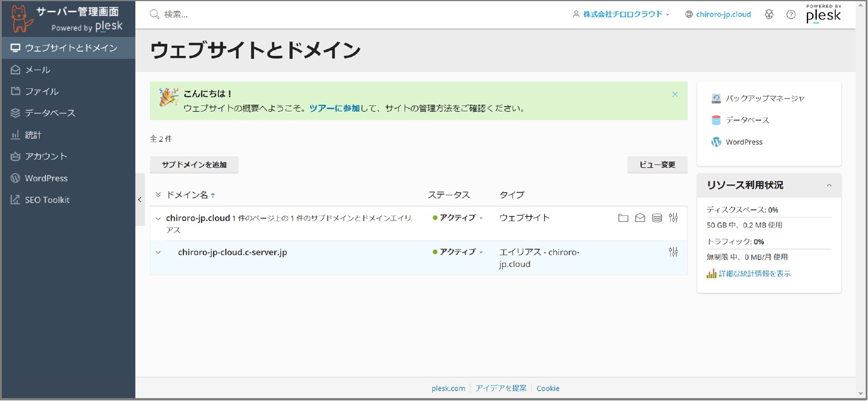Click サブドメインを追加 button

194,165
